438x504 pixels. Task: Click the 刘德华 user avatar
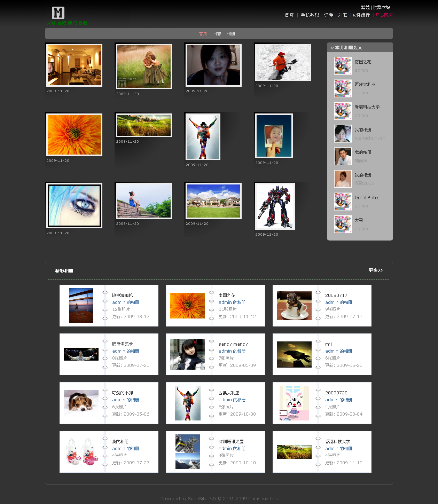pos(343,156)
